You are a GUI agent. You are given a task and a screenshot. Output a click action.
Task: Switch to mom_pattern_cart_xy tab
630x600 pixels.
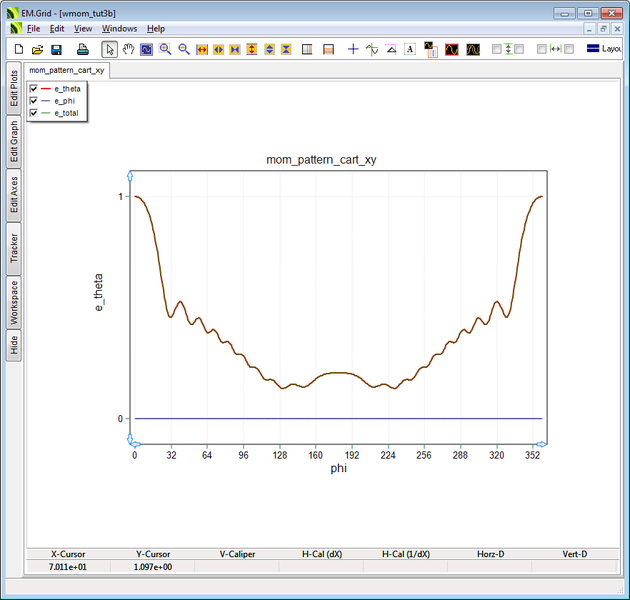(67, 71)
